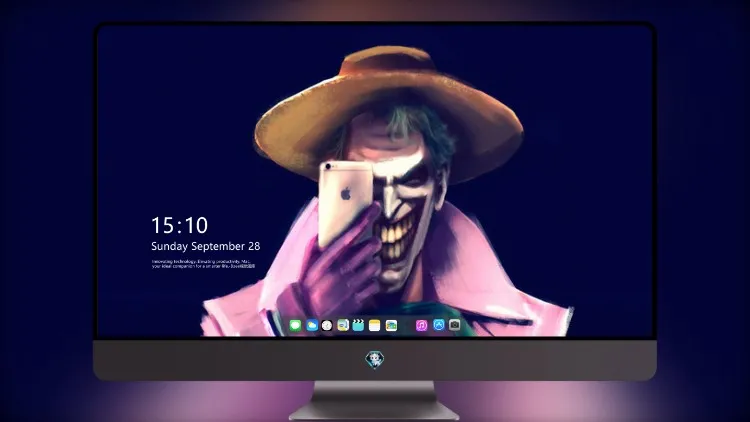Viewport: 750px width, 422px height.
Task: Click the Sunday September 28 date text
Action: [x=206, y=246]
